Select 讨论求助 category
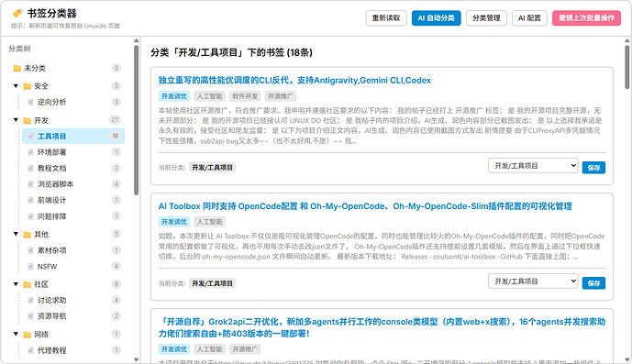632x364 pixels. point(73,301)
